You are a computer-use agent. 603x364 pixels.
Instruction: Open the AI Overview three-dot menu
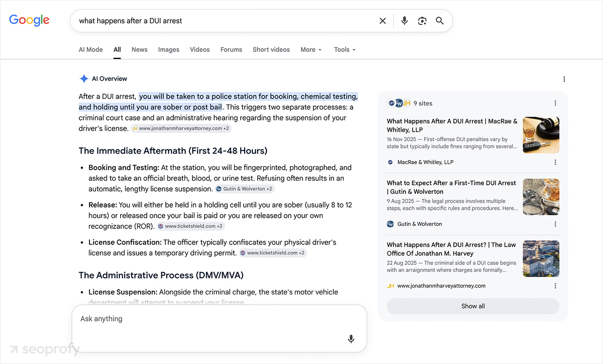(x=564, y=79)
